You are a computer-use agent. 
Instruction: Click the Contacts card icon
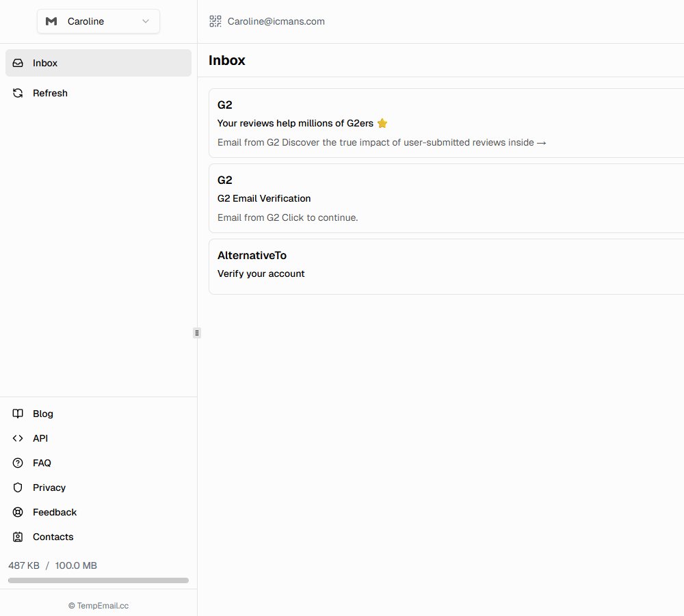click(x=18, y=537)
